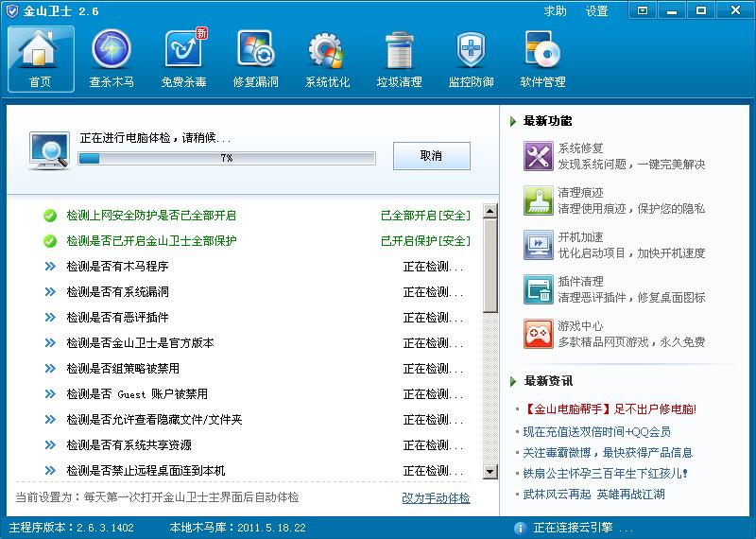Open 软件管理 software management icon
Screen dimensions: 756x539
pos(542,49)
